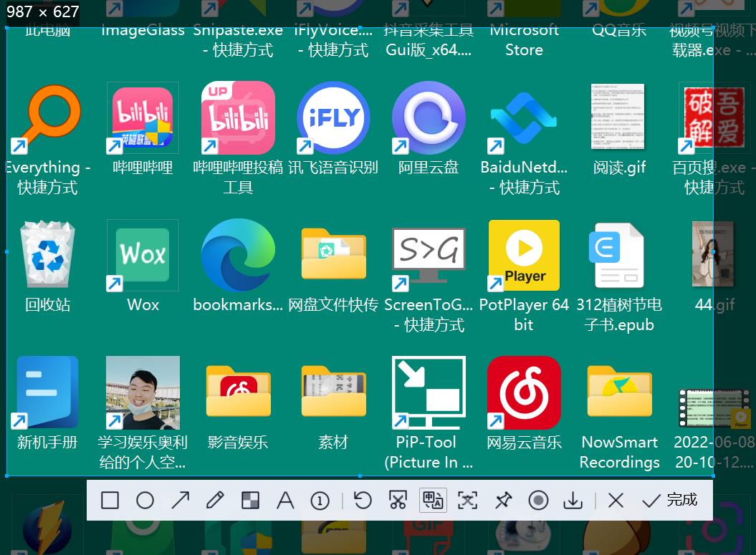The image size is (756, 555).
Task: Click the OCR text recognition icon
Action: coord(467,500)
